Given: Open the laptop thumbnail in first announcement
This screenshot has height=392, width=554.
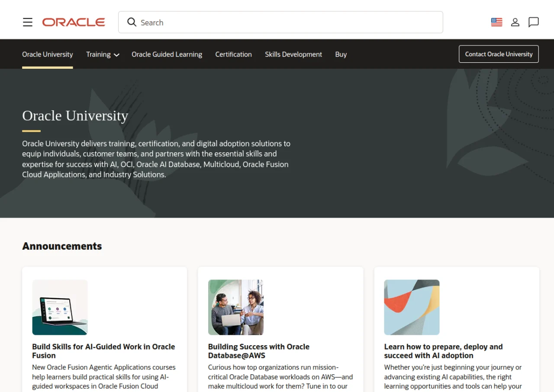Looking at the screenshot, I should [60, 307].
